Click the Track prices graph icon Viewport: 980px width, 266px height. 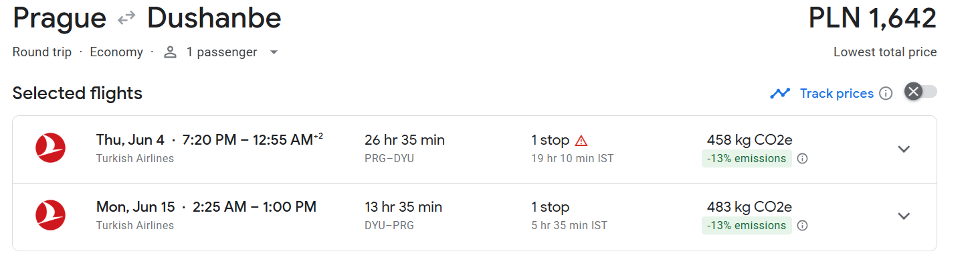tap(780, 93)
